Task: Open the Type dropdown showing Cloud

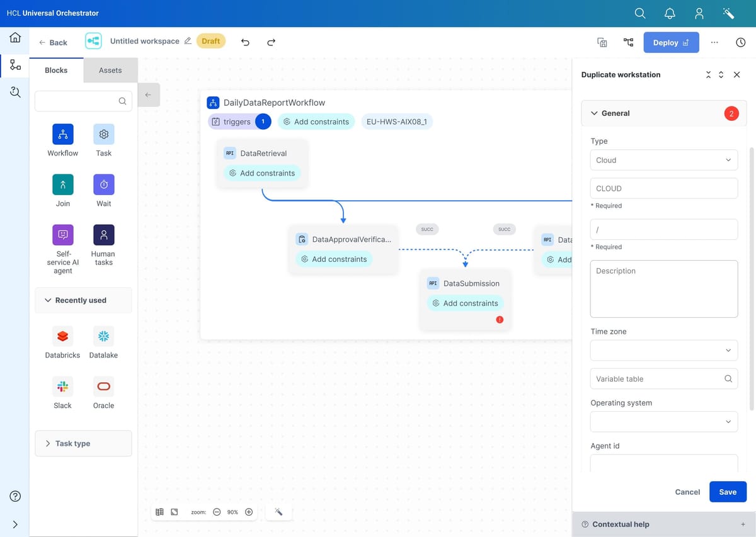Action: point(663,160)
